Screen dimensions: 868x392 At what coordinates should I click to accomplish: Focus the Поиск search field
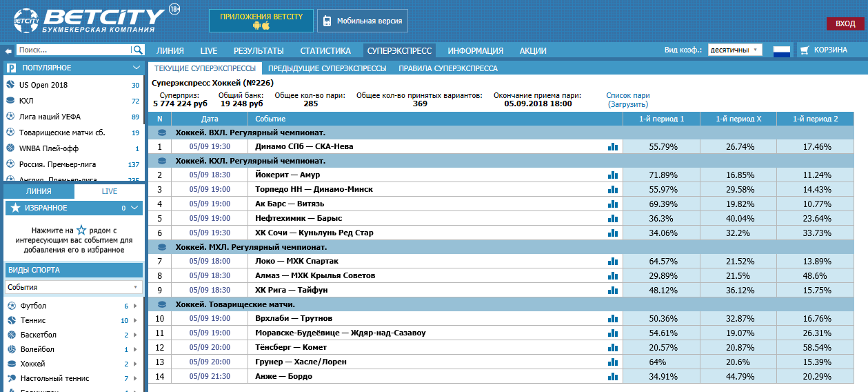74,50
